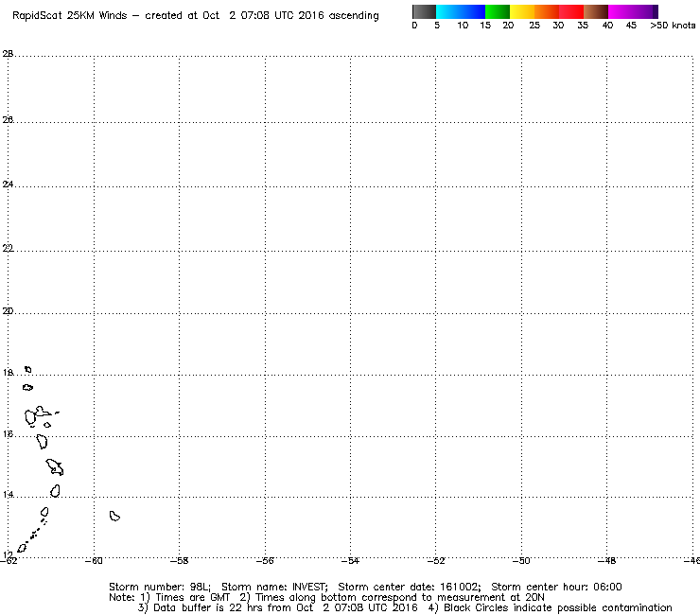Viewport: 700px width, 615px height.
Task: Click the longitude label -48
Action: tap(606, 561)
